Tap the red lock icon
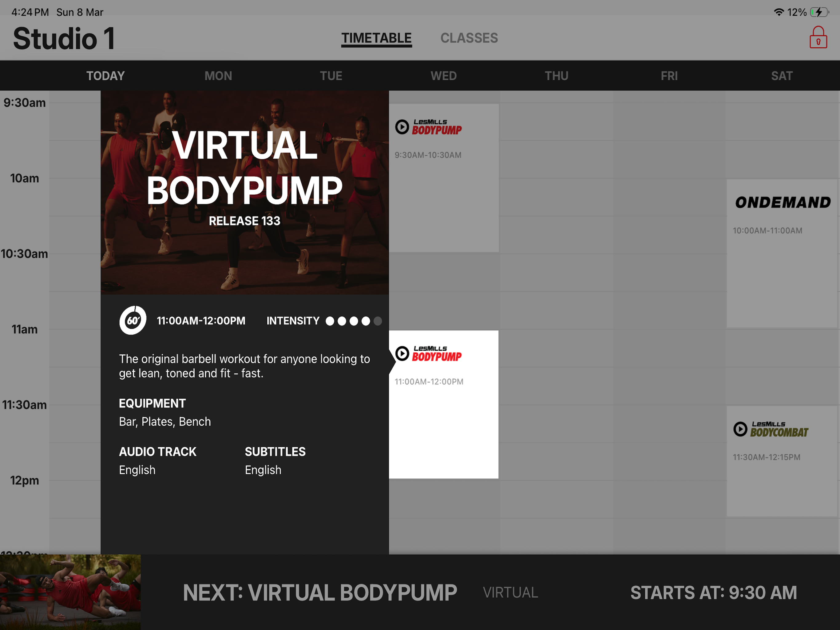The width and height of the screenshot is (840, 630). (x=818, y=37)
